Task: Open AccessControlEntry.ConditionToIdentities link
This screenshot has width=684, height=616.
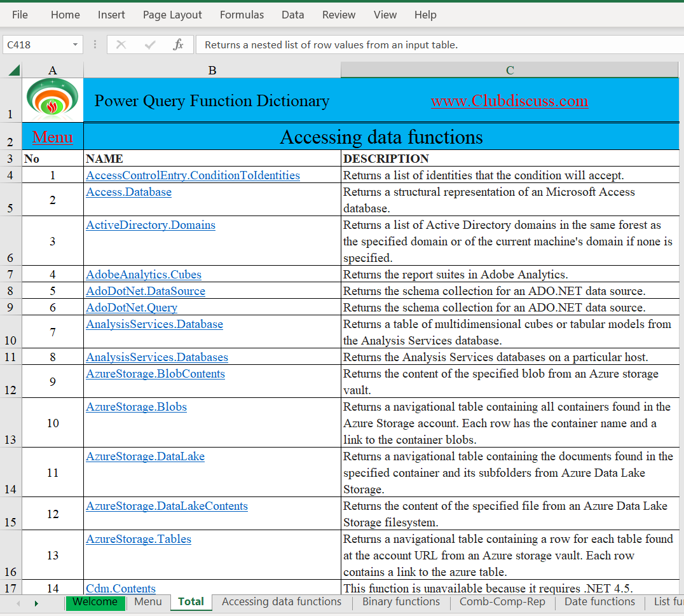Action: (193, 175)
